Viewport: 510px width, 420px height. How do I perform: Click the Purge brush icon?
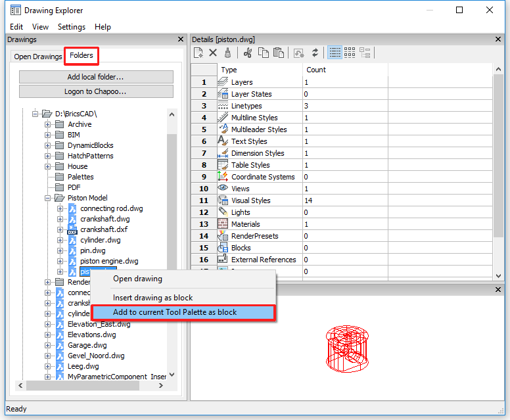(x=227, y=53)
